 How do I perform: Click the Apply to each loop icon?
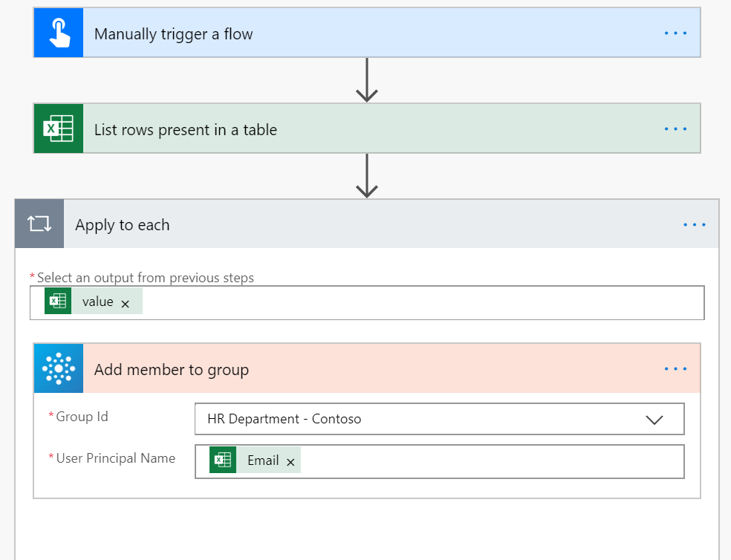(39, 224)
